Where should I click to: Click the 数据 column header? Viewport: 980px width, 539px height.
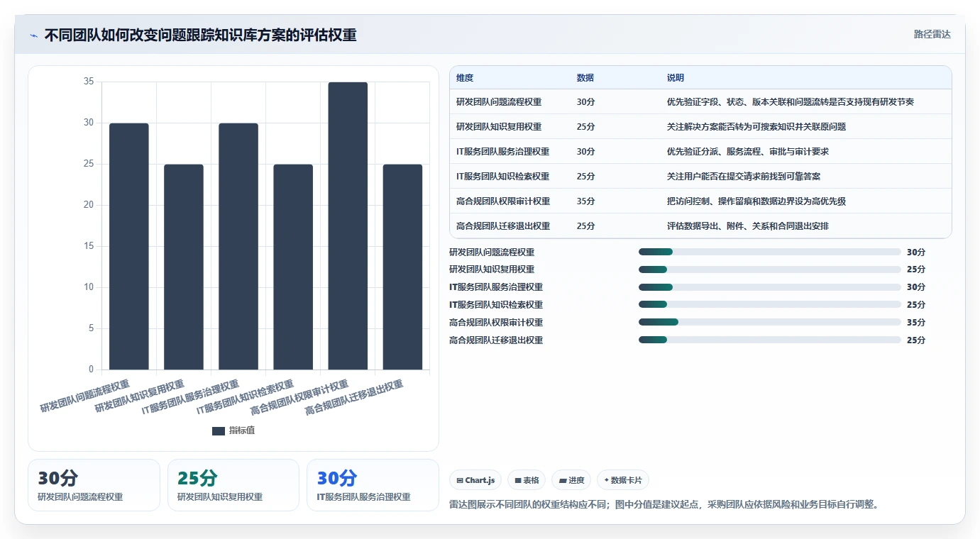[x=585, y=78]
